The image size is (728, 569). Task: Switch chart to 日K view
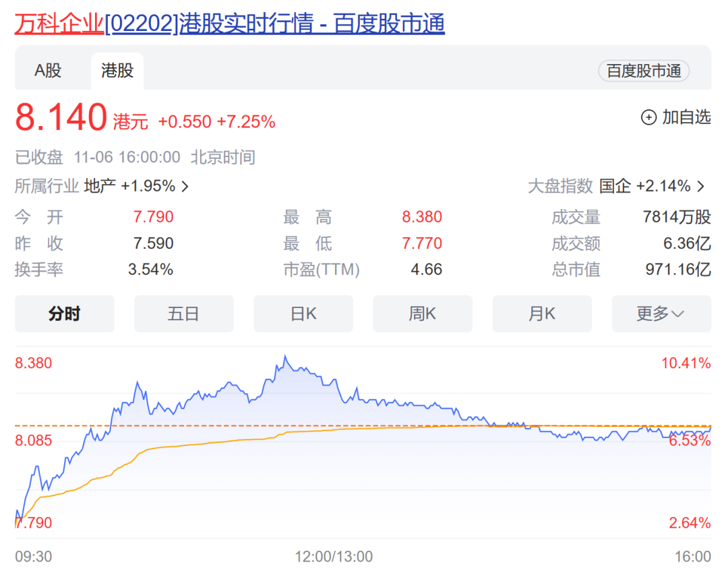tap(303, 314)
